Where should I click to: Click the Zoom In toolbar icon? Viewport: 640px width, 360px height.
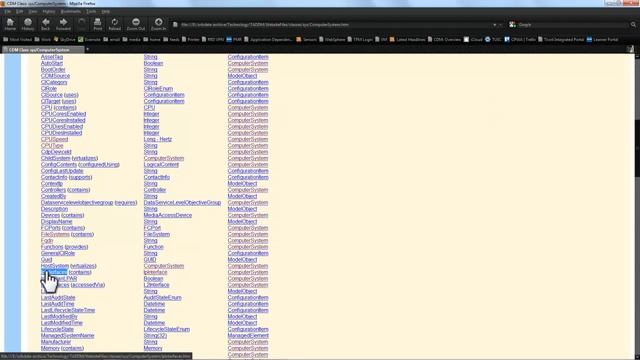point(158,24)
